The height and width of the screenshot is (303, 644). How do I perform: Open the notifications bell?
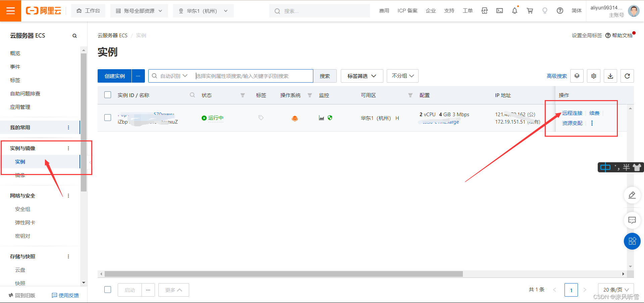515,11
